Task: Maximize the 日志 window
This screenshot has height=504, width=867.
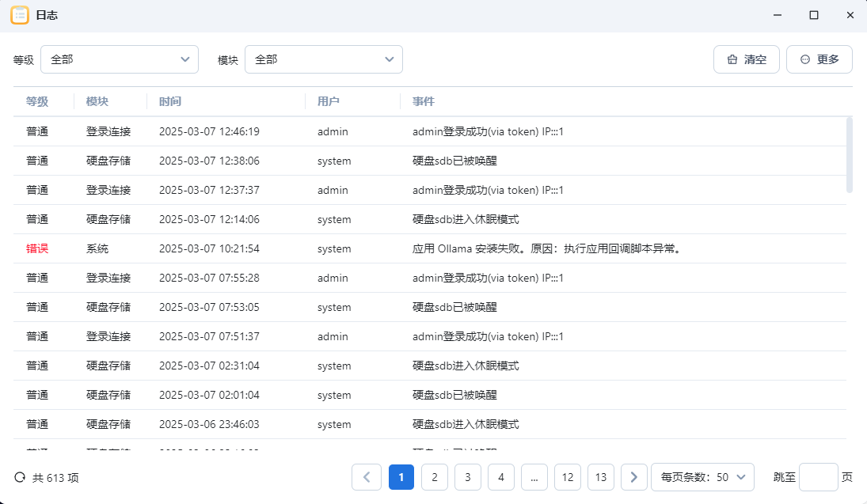Action: coord(814,15)
